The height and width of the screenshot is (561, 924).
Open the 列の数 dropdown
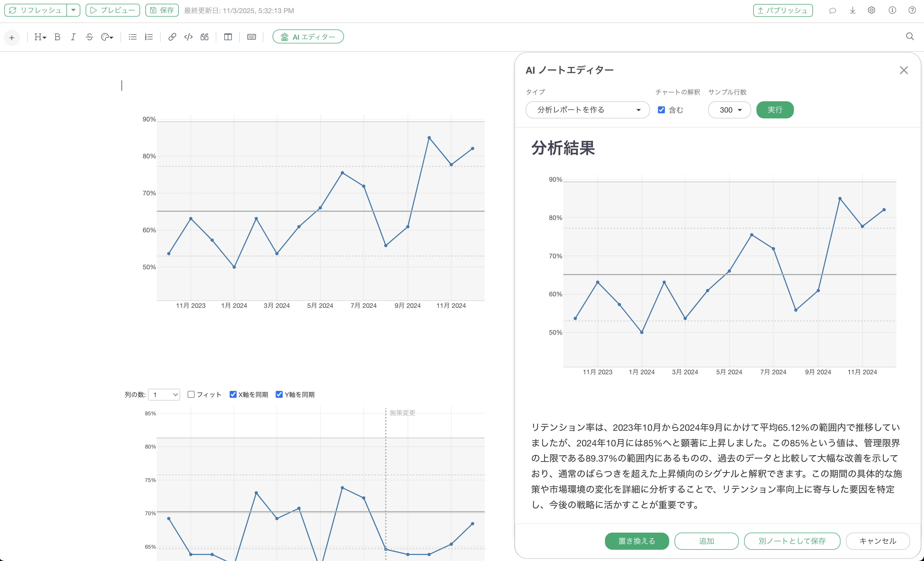pyautogui.click(x=164, y=394)
